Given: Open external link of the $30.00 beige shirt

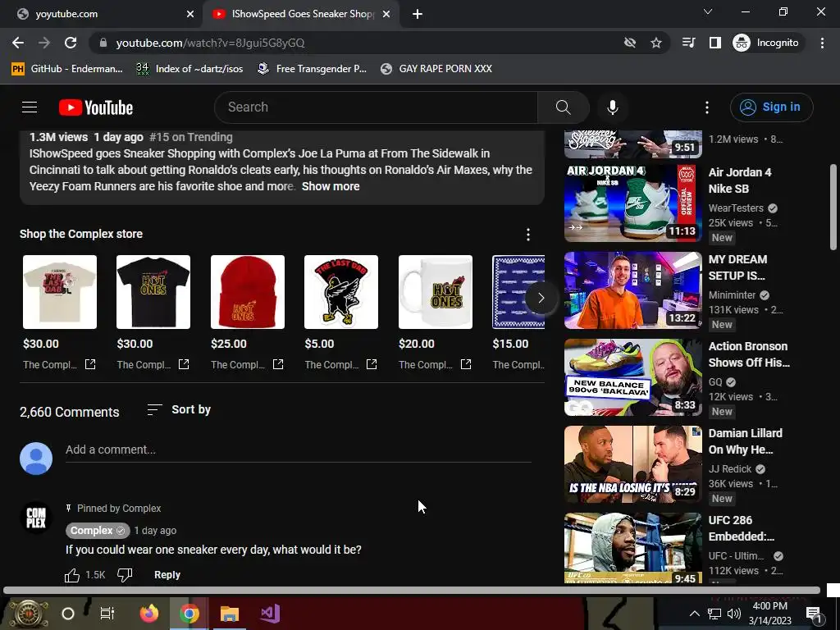Looking at the screenshot, I should (x=90, y=364).
